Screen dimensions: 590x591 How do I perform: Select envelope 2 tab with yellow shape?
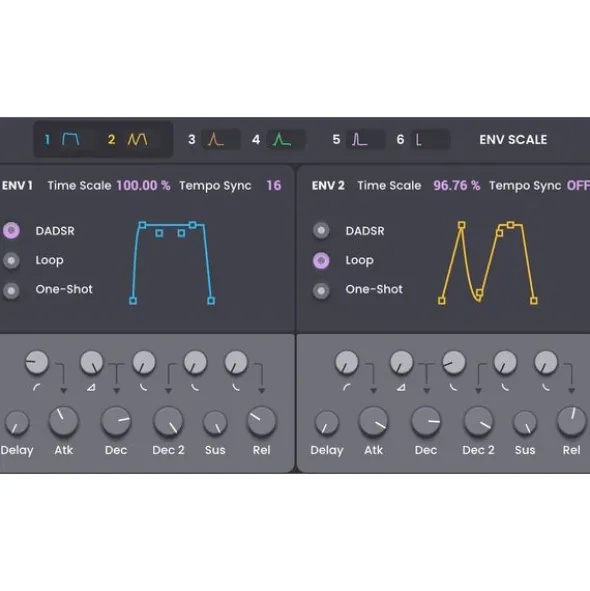(x=128, y=139)
